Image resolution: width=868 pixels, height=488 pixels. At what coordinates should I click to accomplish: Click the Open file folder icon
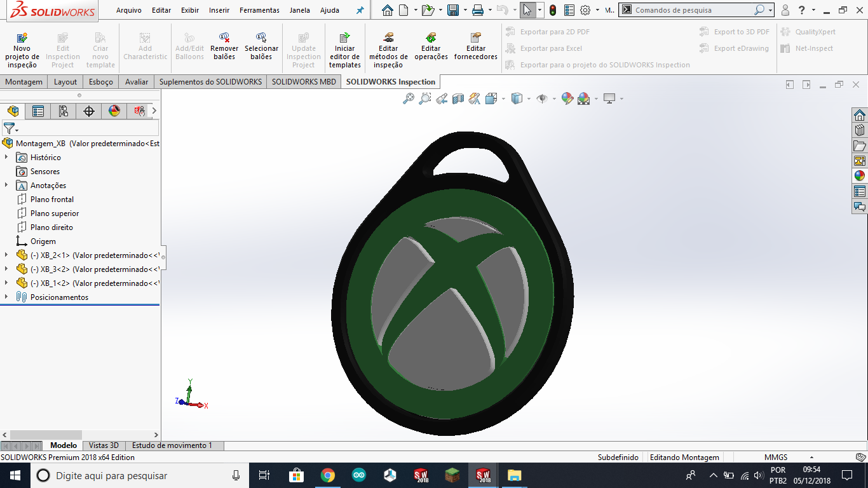coord(428,10)
